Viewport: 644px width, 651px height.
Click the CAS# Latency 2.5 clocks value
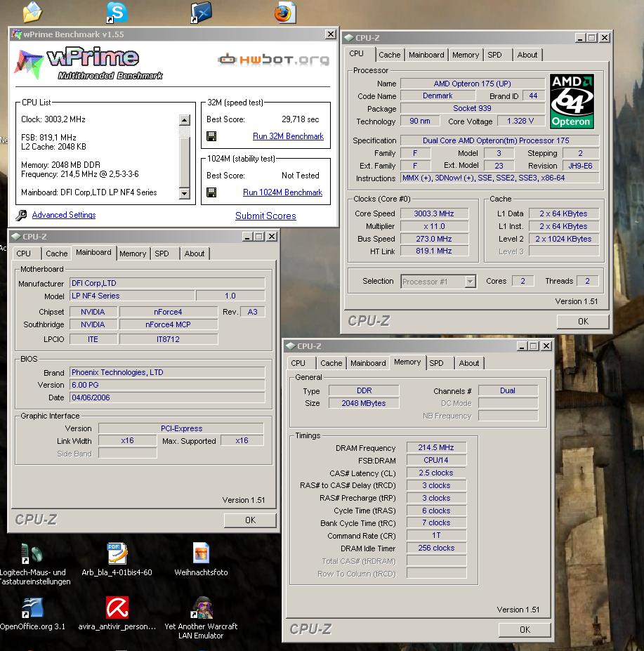click(x=436, y=473)
